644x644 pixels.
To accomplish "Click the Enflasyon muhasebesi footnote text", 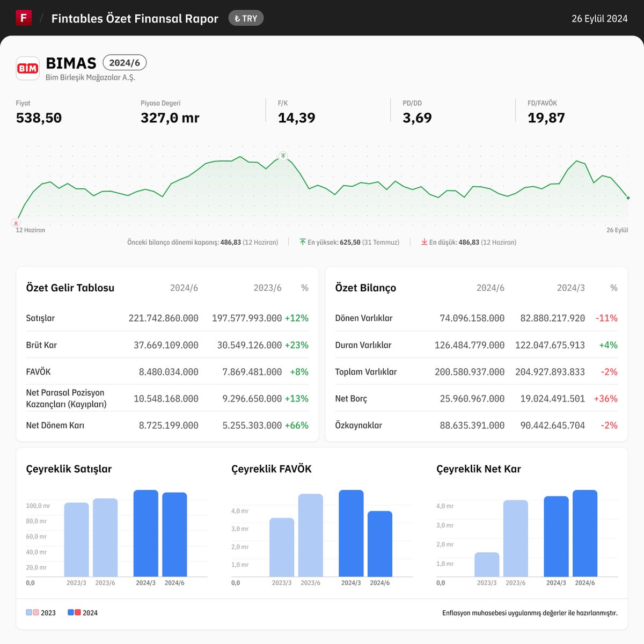I will pos(530,612).
